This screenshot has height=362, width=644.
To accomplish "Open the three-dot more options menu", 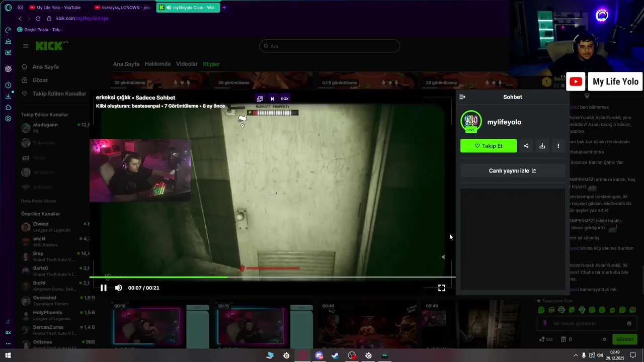I will coord(558,146).
